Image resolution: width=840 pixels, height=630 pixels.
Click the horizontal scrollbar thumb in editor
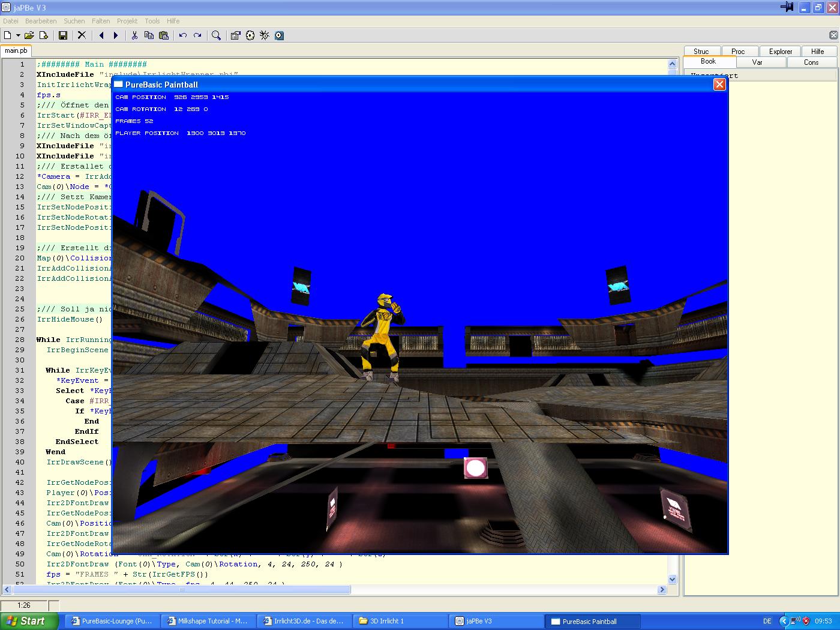click(x=181, y=590)
